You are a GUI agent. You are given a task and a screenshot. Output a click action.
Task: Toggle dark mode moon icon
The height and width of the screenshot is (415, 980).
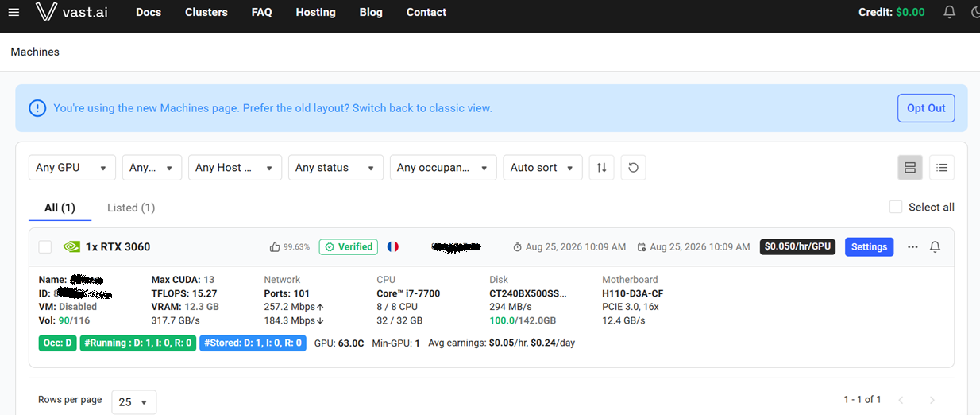click(x=975, y=12)
